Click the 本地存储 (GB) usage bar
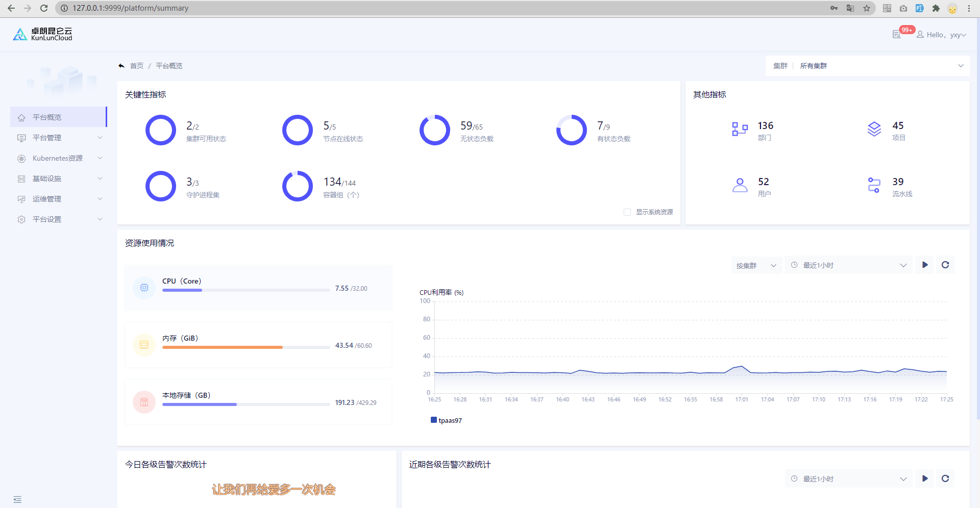Image resolution: width=980 pixels, height=508 pixels. click(x=246, y=404)
